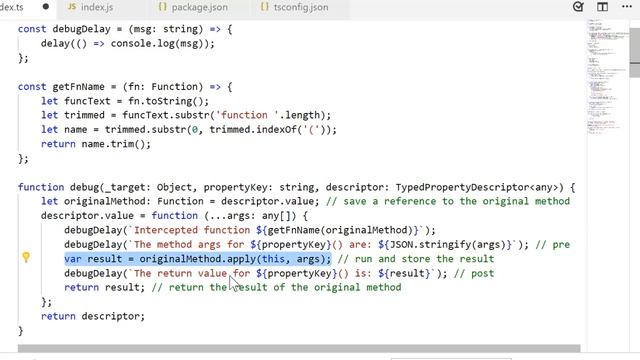
Task: Open the more actions ellipsis menu
Action: pyautogui.click(x=627, y=7)
